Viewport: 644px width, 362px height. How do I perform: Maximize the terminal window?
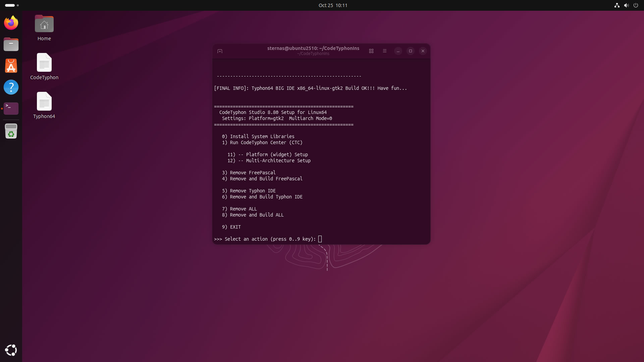point(410,51)
